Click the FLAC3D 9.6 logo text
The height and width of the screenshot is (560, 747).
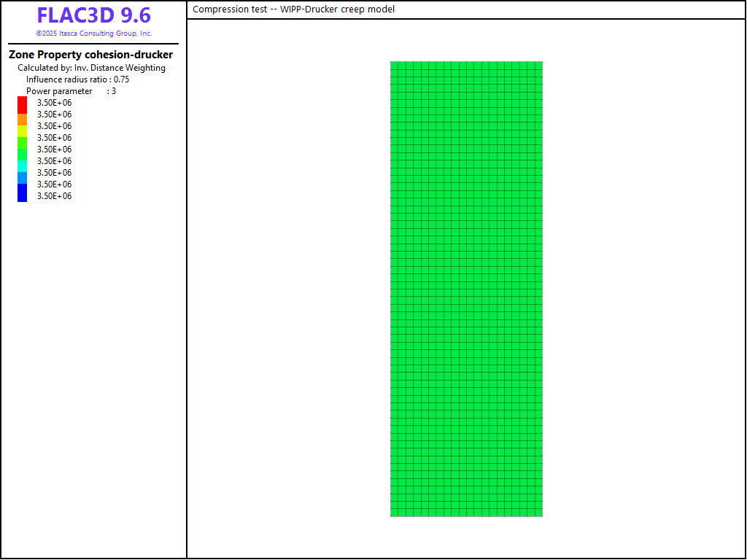93,15
